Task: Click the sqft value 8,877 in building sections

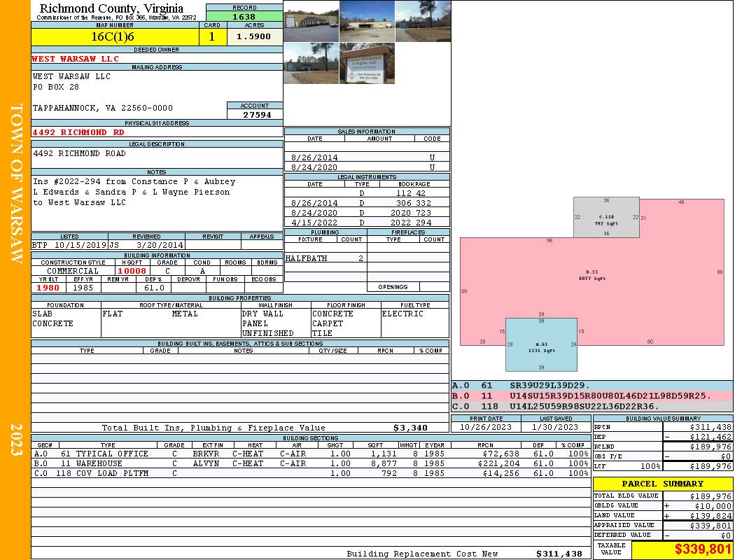Action: point(384,463)
